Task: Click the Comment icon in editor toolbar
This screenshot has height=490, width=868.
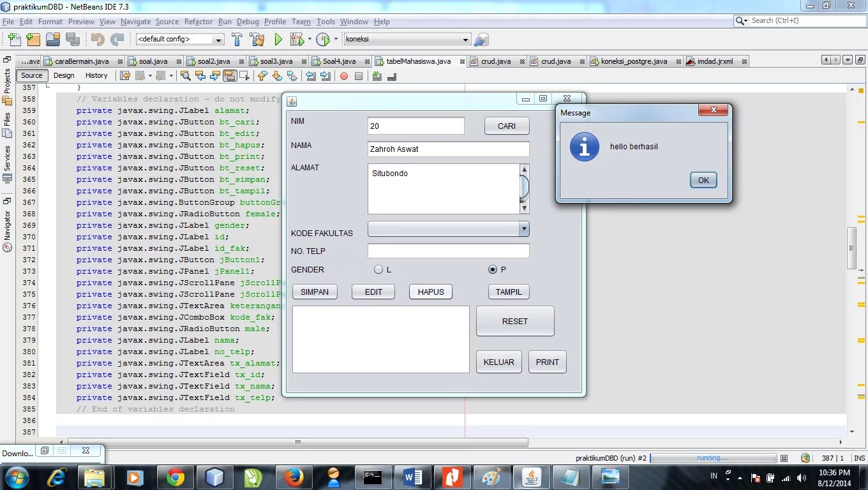Action: click(377, 75)
